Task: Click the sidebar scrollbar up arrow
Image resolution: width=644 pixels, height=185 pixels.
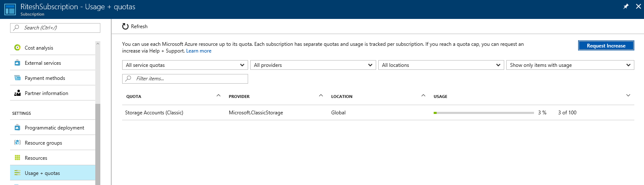Action: coord(97,43)
